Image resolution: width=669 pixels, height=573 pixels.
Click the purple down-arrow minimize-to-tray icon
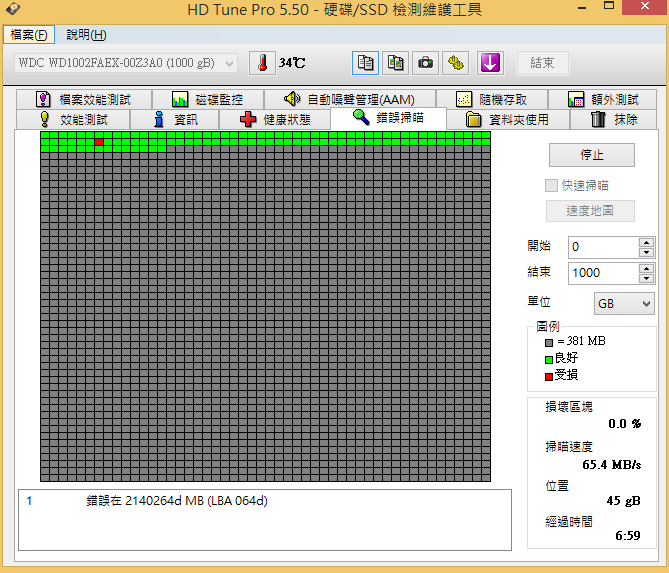pyautogui.click(x=490, y=63)
